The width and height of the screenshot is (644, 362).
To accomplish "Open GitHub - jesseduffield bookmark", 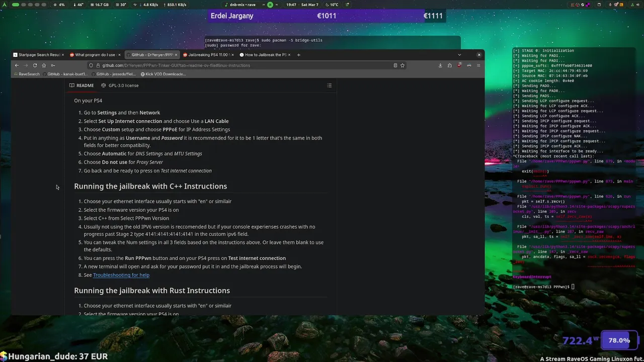I will [113, 74].
